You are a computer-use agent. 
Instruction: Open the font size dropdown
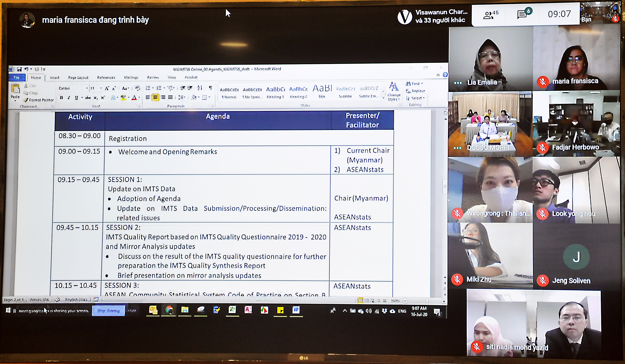click(101, 88)
